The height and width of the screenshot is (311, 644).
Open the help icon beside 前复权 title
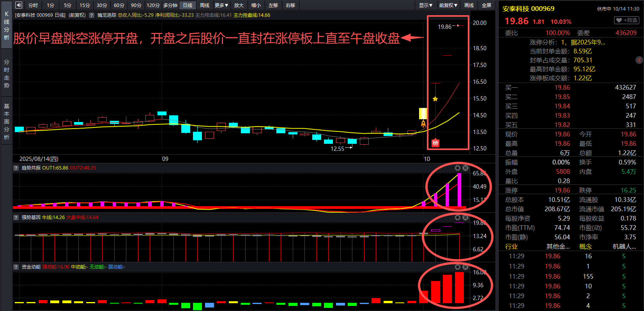92,15
